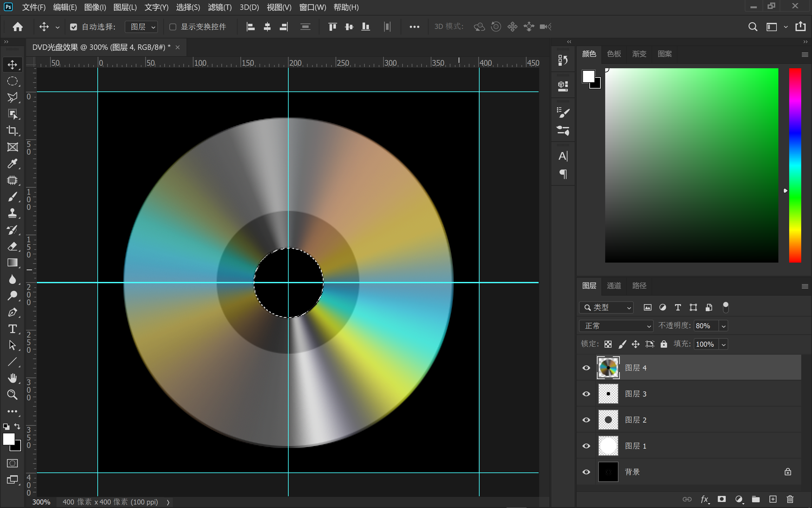Align left edges button in options bar
This screenshot has height=508, width=812.
pyautogui.click(x=250, y=27)
